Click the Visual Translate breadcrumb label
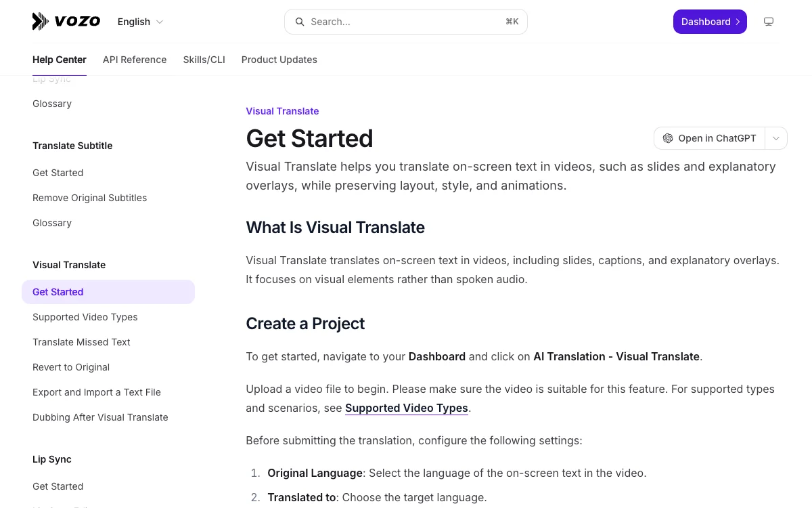812x508 pixels. click(x=282, y=111)
